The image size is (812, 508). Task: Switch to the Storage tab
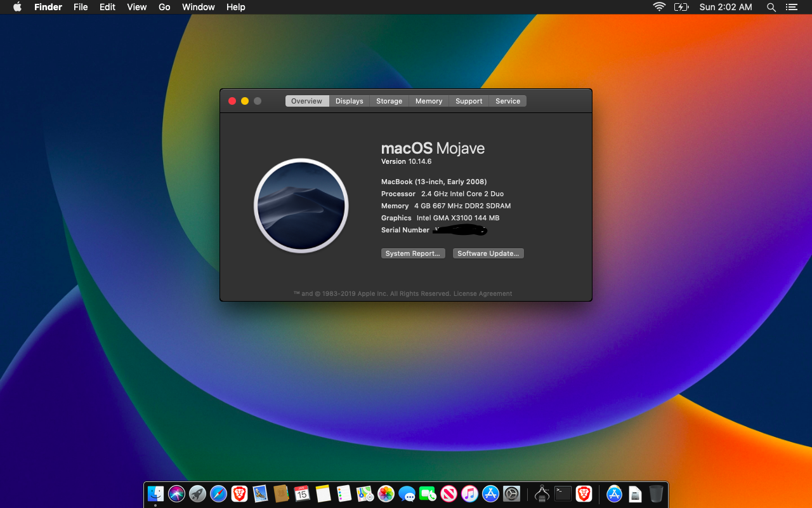[390, 101]
